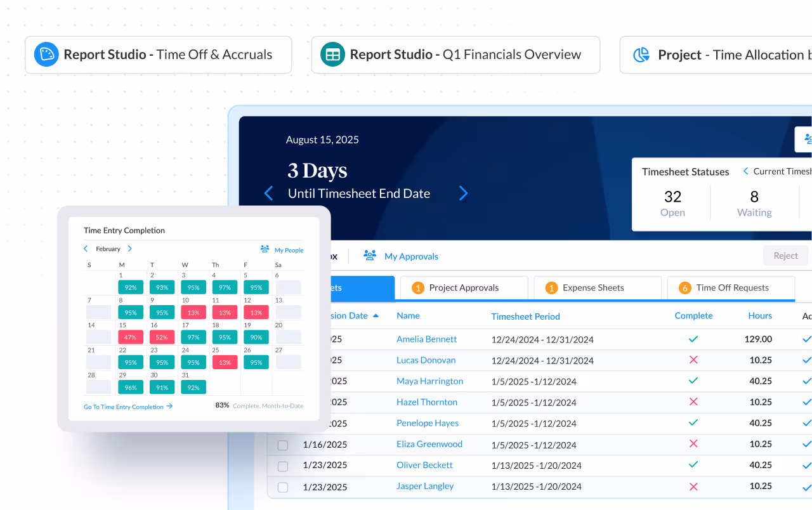Image resolution: width=812 pixels, height=510 pixels.
Task: Sort by Timesheet Period column header
Action: (525, 316)
